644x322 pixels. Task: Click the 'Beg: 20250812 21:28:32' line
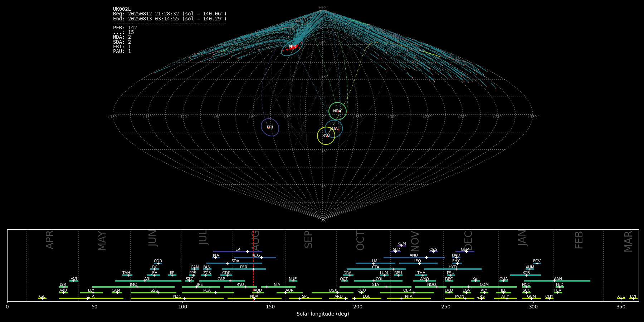pyautogui.click(x=170, y=14)
